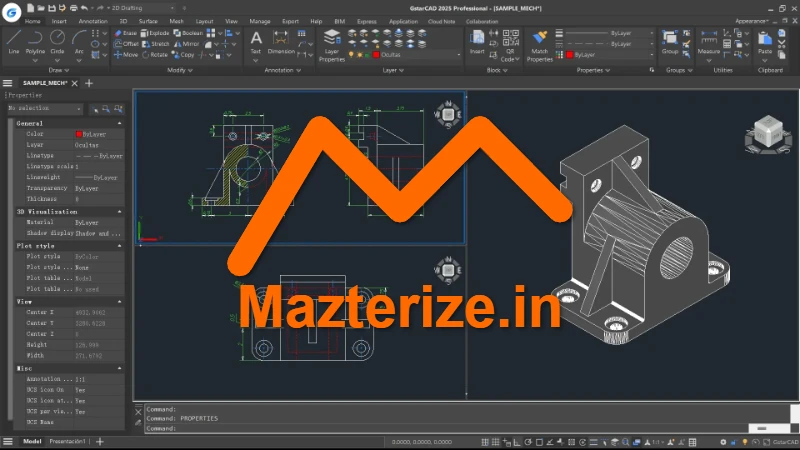The height and width of the screenshot is (450, 800).
Task: Add a new drawing tab with plus
Action: click(x=89, y=83)
